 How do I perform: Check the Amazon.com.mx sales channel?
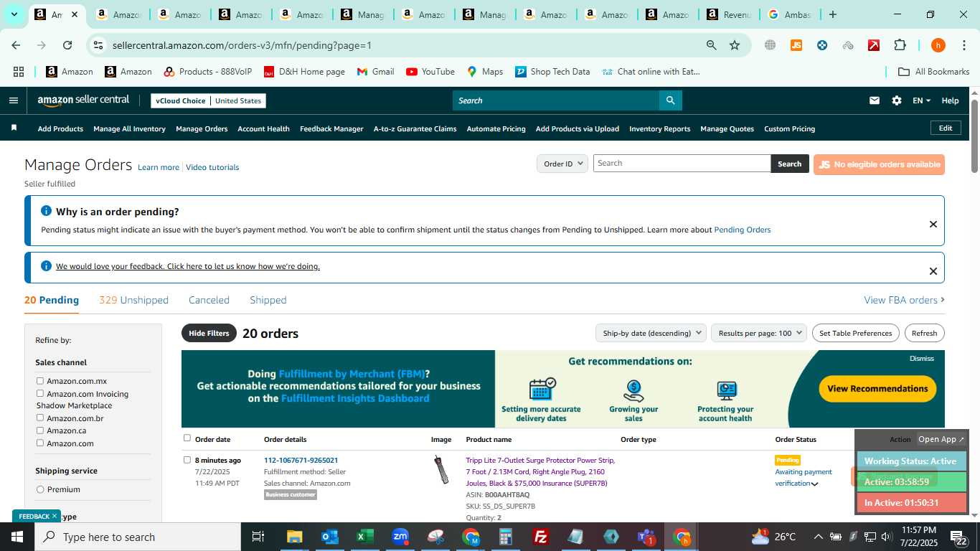(40, 381)
